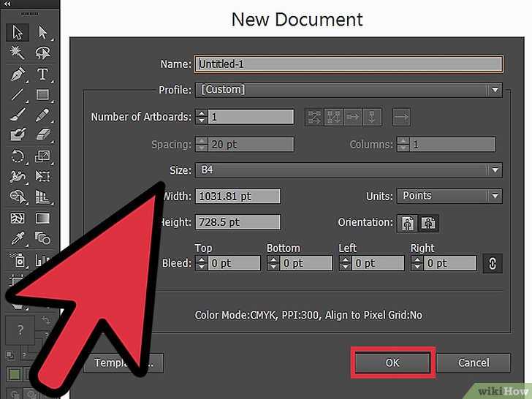Select the Rectangle tool
Image resolution: width=532 pixels, height=399 pixels.
42,94
